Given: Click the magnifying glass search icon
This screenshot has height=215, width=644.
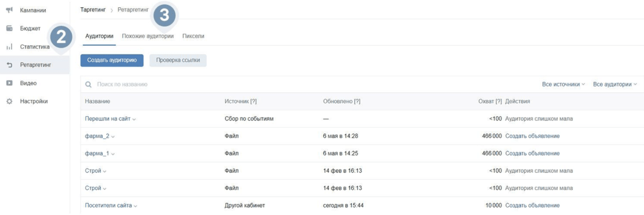Looking at the screenshot, I should click(x=88, y=85).
